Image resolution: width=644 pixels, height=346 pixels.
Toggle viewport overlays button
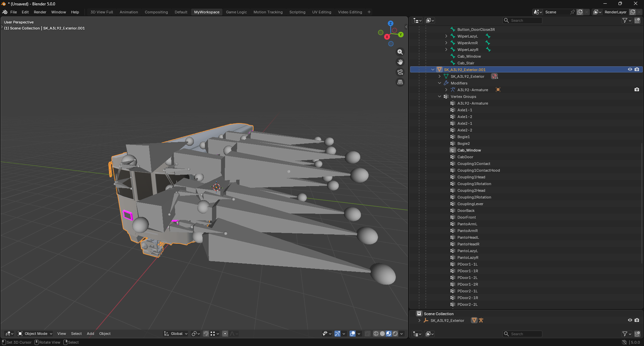[353, 334]
